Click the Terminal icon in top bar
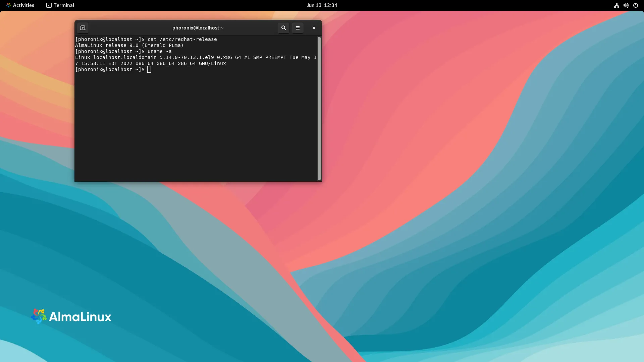The image size is (644, 362). (49, 5)
